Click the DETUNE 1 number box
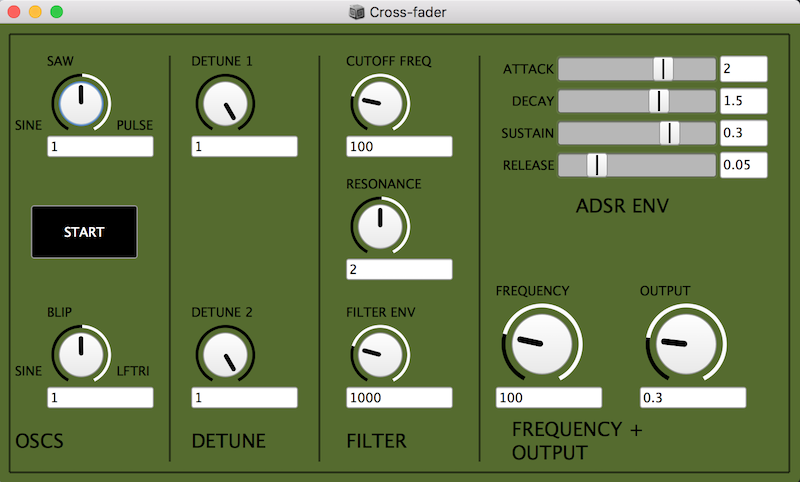 244,146
